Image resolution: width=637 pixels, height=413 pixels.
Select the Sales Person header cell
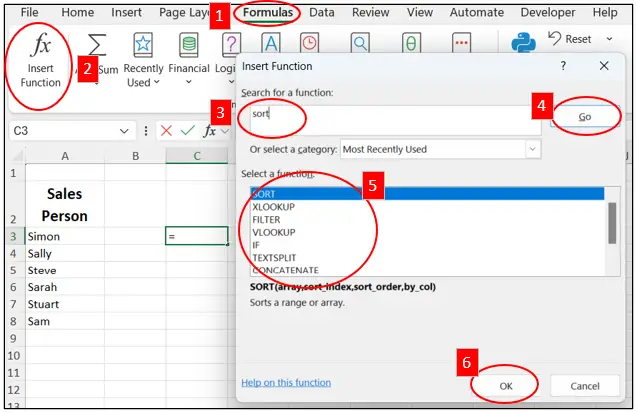[x=65, y=205]
